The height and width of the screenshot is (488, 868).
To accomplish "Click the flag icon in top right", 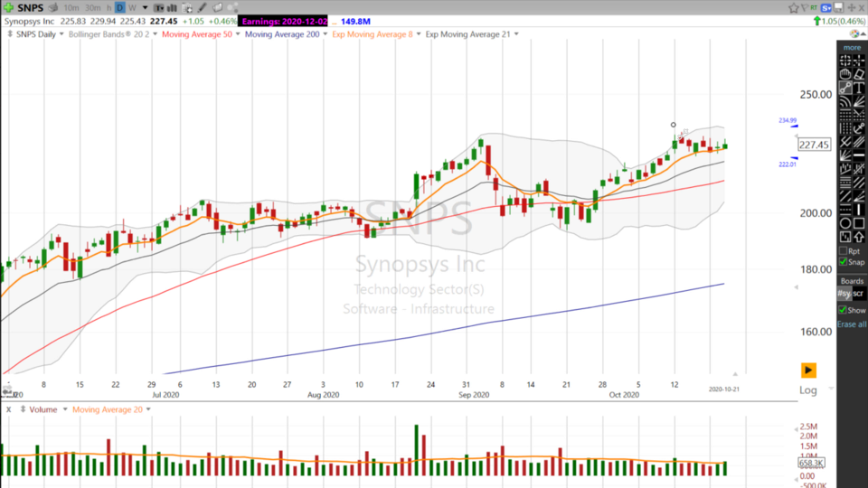I will coord(805,8).
